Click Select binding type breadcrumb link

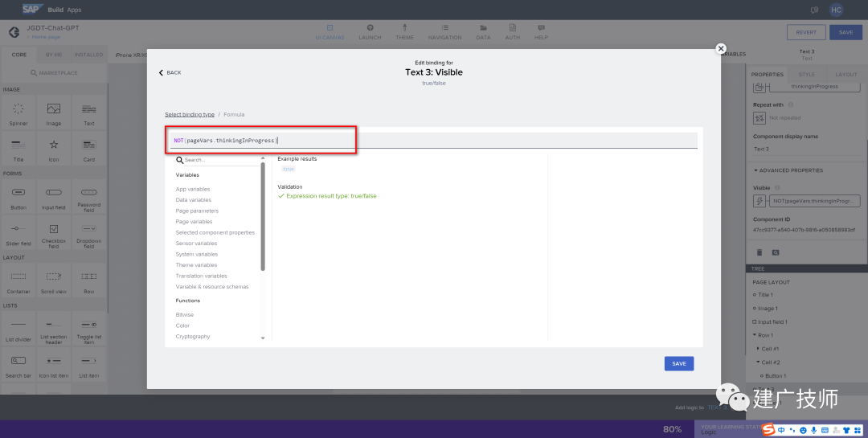click(190, 115)
